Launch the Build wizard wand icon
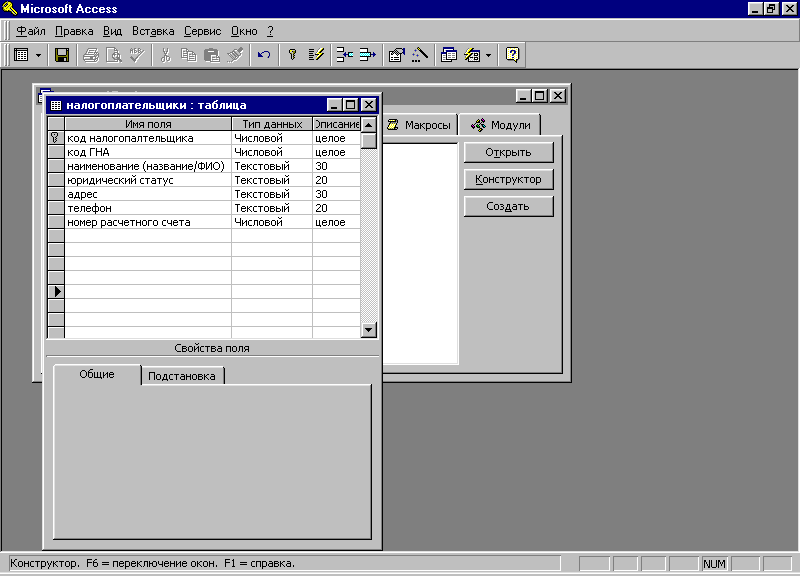 tap(419, 55)
